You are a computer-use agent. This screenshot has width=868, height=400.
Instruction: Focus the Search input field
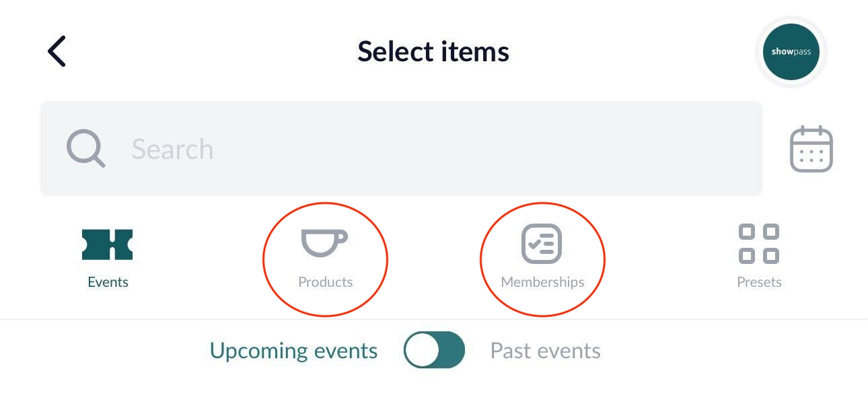pyautogui.click(x=402, y=149)
